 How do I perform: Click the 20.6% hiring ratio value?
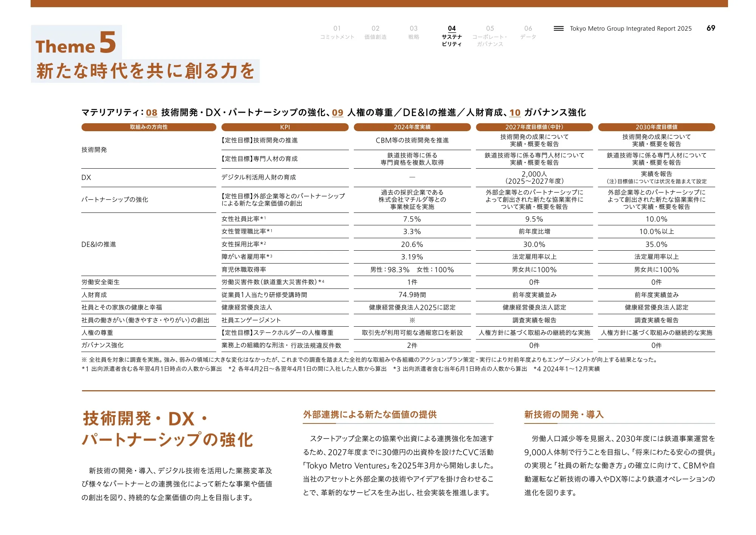(412, 244)
